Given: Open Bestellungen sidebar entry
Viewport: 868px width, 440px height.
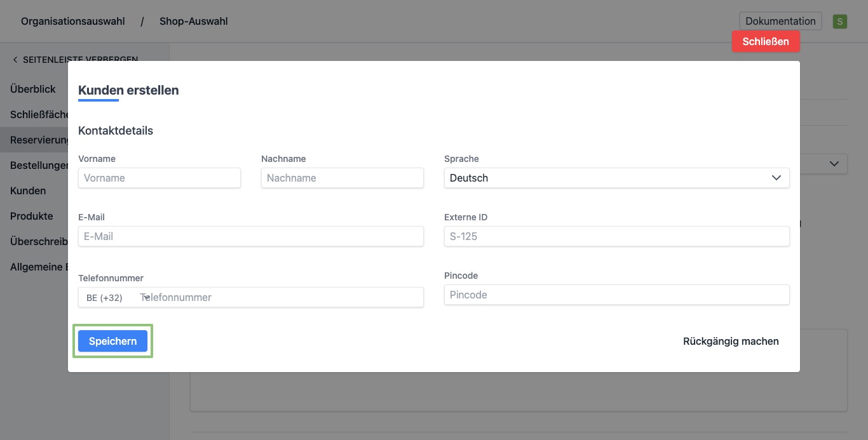Looking at the screenshot, I should coord(38,165).
